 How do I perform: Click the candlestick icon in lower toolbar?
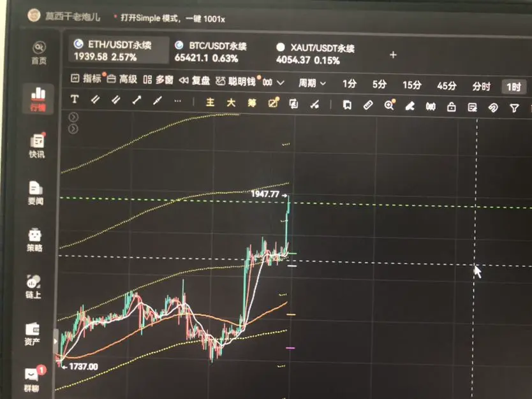pos(431,107)
